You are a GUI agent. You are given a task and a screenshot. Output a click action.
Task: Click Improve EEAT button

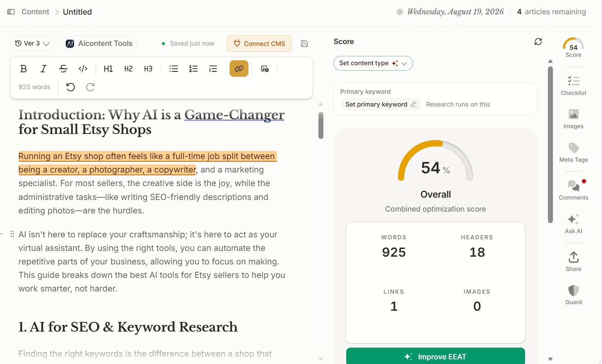(x=435, y=356)
